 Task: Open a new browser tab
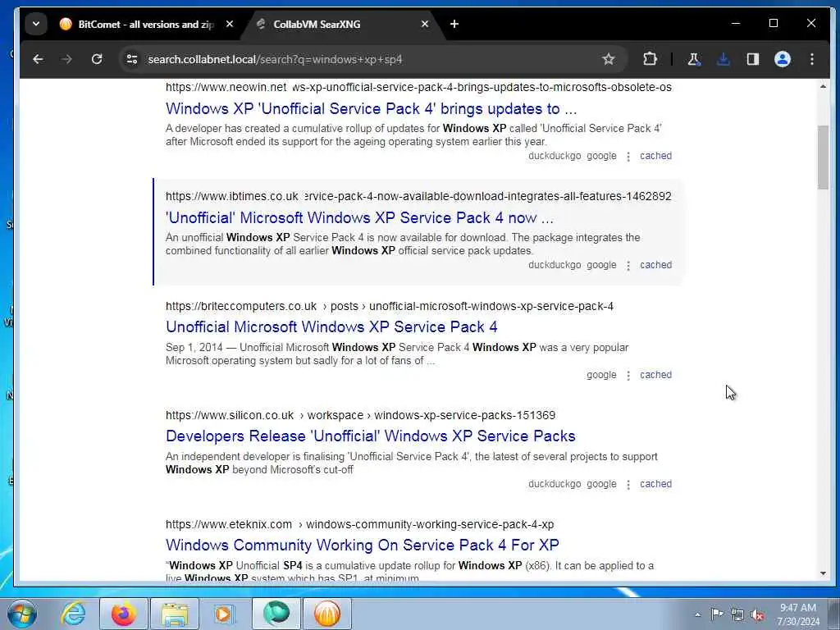coord(454,24)
